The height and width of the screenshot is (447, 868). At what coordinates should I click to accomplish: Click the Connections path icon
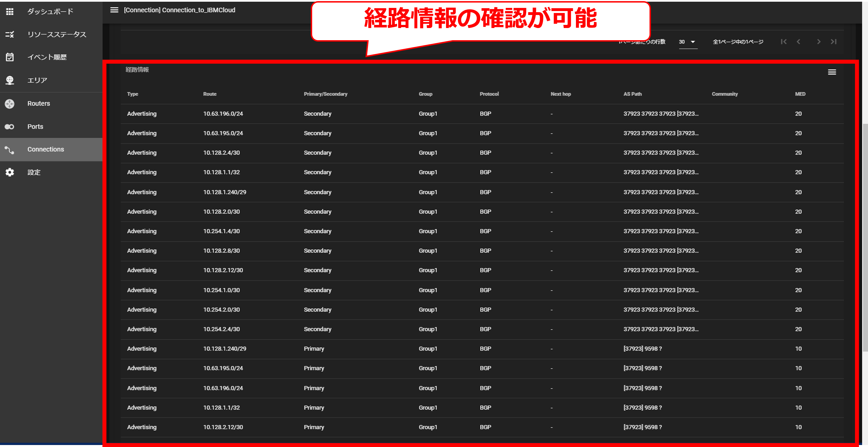tap(10, 150)
